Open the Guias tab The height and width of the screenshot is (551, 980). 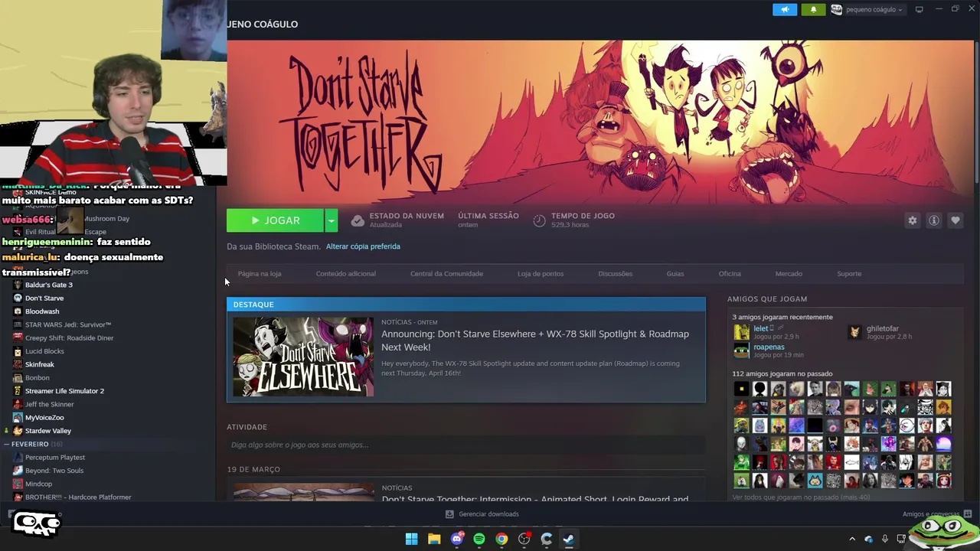coord(675,273)
